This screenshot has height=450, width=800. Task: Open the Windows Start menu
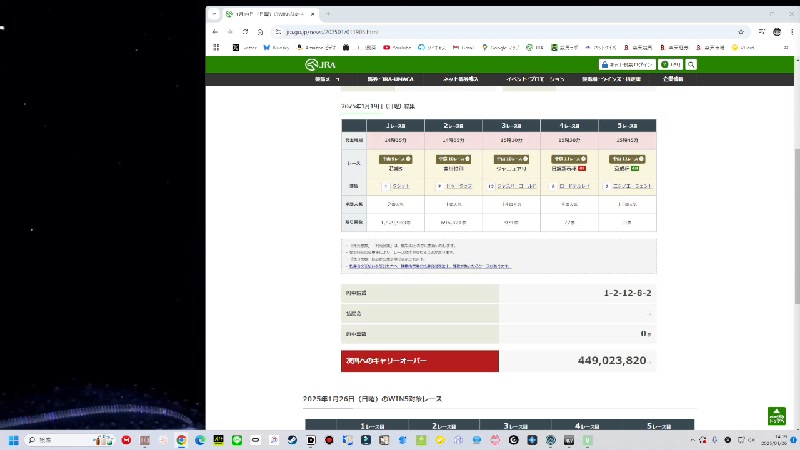[14, 440]
